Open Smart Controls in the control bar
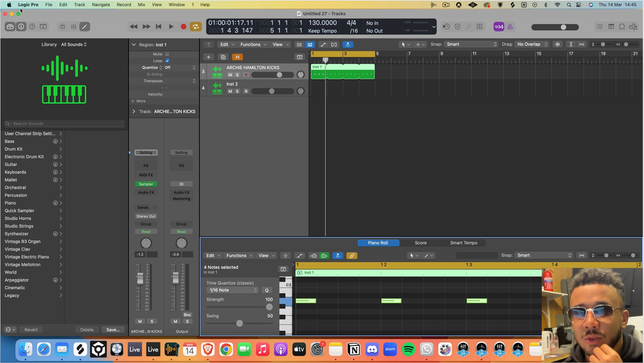The width and height of the screenshot is (644, 363). click(x=63, y=27)
